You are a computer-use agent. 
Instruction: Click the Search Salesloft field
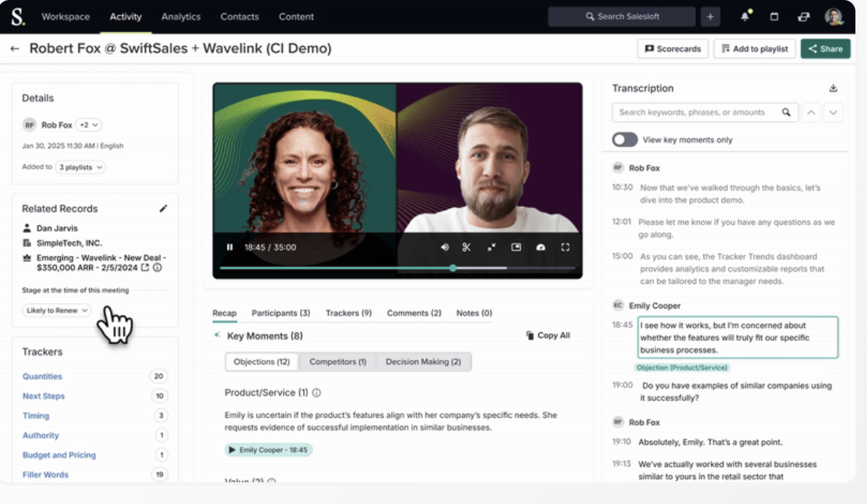pyautogui.click(x=621, y=17)
